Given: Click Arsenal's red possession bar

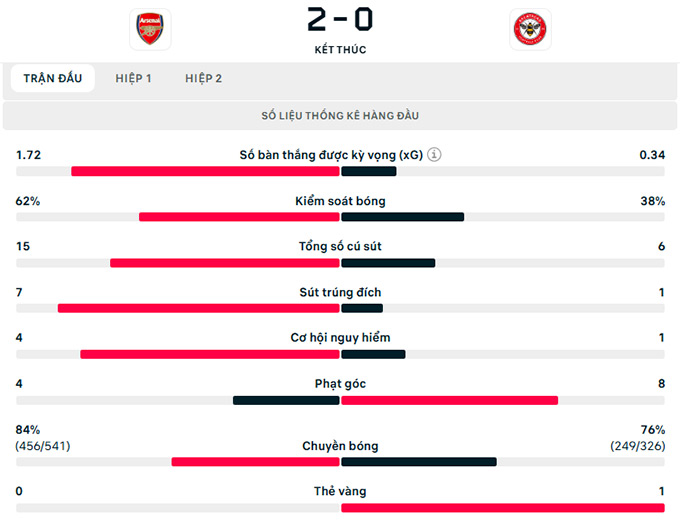Looking at the screenshot, I should (240, 217).
